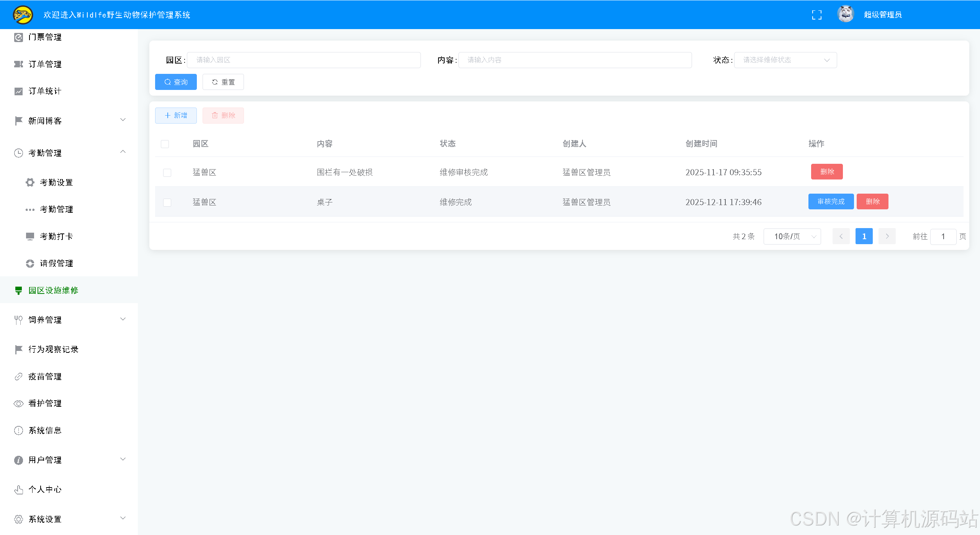Click the fullscreen toggle icon in header
Image resolution: width=980 pixels, height=535 pixels.
click(816, 15)
